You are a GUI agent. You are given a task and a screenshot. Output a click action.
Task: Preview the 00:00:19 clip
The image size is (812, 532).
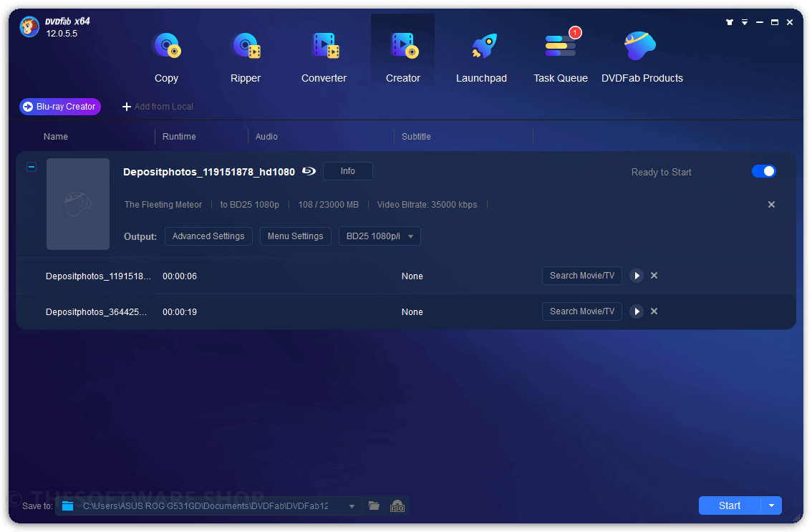(637, 311)
